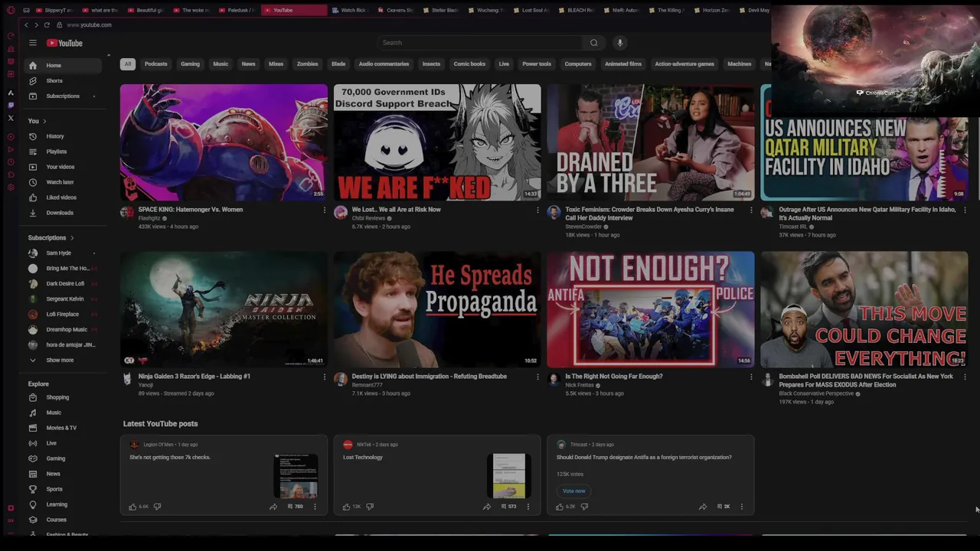980x551 pixels.
Task: Open options menu for Ninja Gaiden video
Action: click(324, 377)
